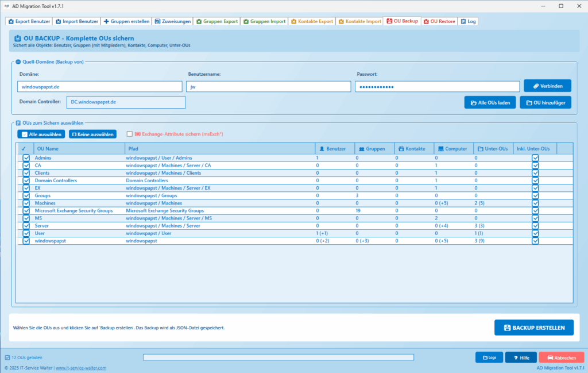The image size is (588, 373).
Task: Click the progress bar at the bottom
Action: (x=278, y=357)
